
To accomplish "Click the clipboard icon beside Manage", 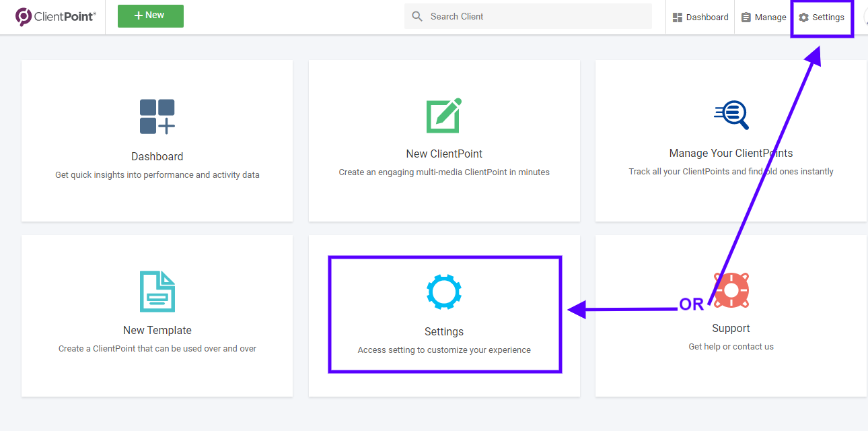I will pyautogui.click(x=746, y=18).
